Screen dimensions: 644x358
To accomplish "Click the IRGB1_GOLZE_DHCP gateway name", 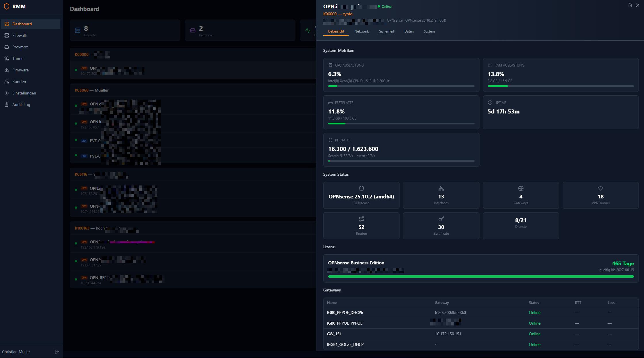I will [345, 344].
